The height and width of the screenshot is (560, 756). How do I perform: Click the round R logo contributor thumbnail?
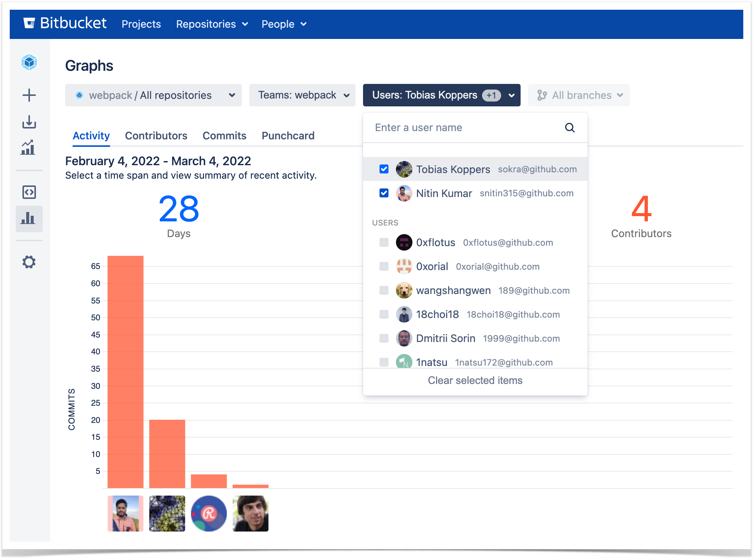click(x=209, y=514)
